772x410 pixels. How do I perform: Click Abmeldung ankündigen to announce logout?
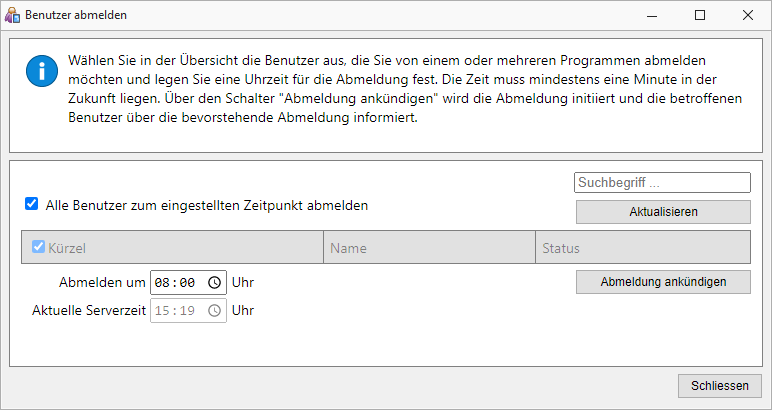point(663,282)
